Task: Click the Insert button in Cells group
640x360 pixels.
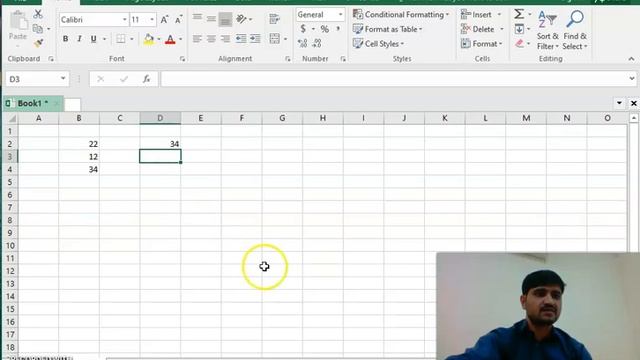Action: point(476,15)
